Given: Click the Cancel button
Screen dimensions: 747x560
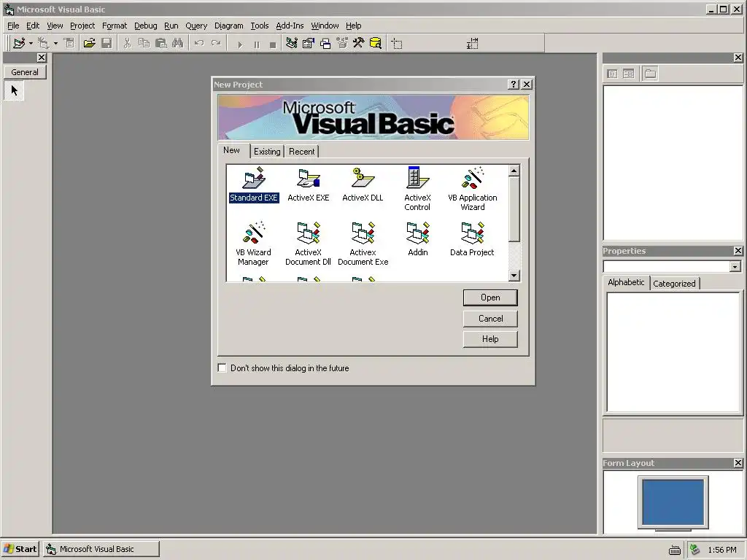Looking at the screenshot, I should click(x=490, y=319).
